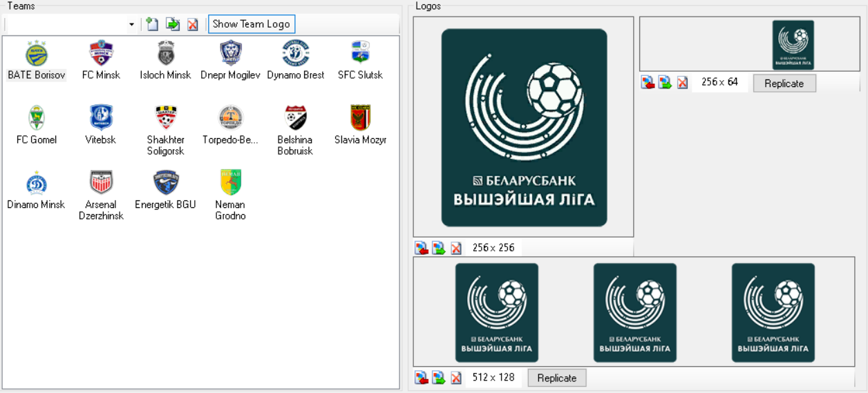The width and height of the screenshot is (868, 393).
Task: Export image icon beside 512 x 128
Action: 439,378
